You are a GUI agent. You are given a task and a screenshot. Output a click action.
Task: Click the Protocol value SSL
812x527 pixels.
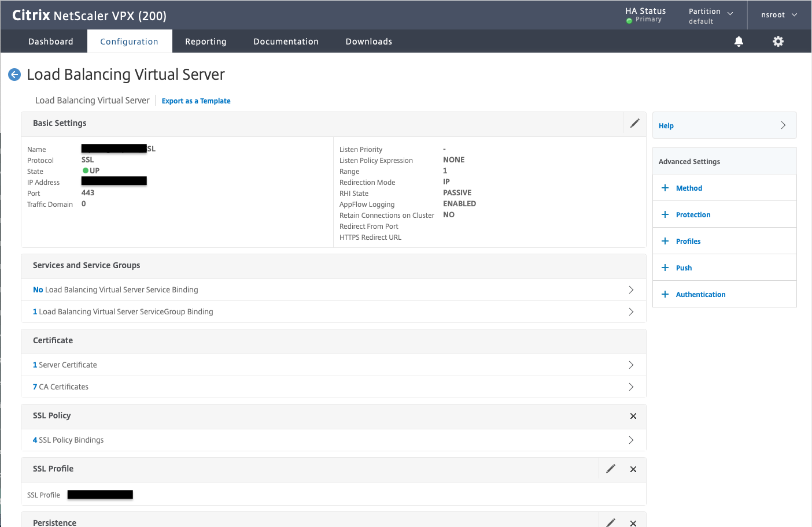coord(87,160)
